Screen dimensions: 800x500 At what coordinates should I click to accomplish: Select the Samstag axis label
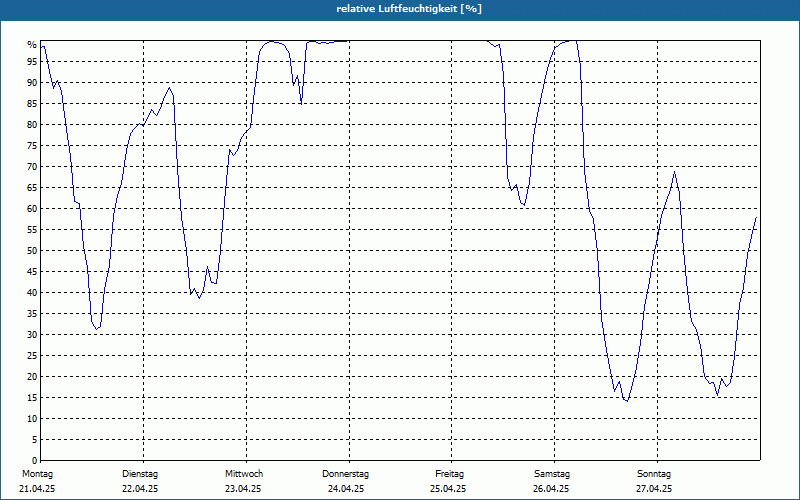point(552,474)
